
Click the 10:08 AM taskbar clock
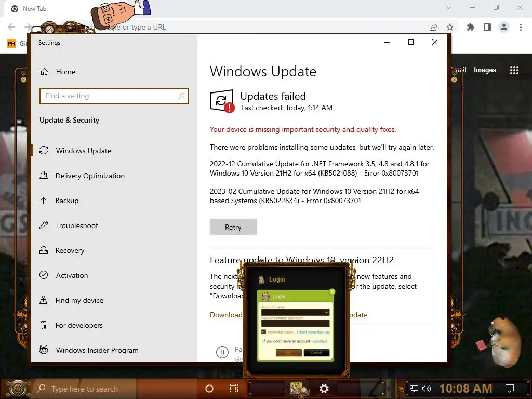[466, 389]
